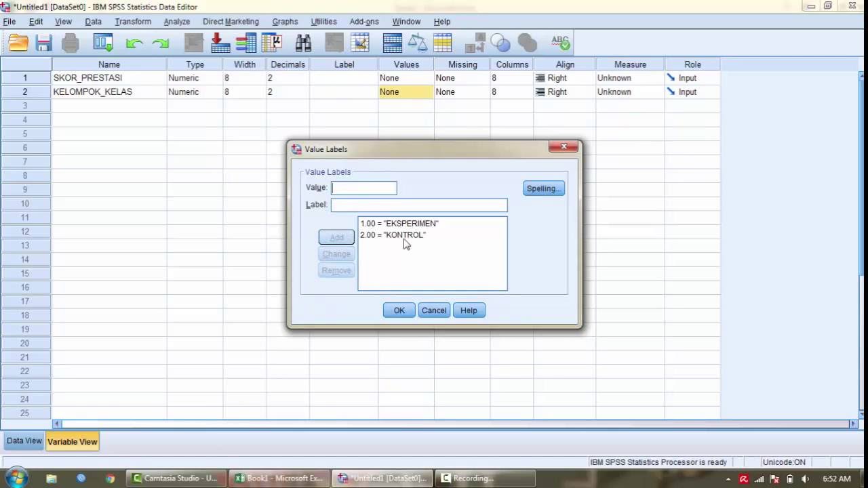Open the Direct Marketing menu
Image resolution: width=868 pixels, height=488 pixels.
pos(231,22)
